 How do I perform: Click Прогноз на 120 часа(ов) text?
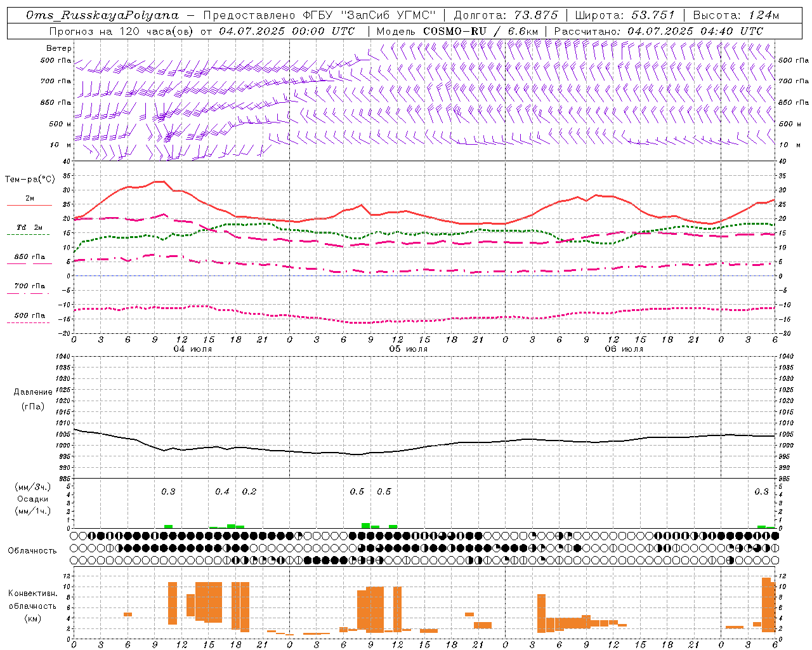(x=122, y=31)
